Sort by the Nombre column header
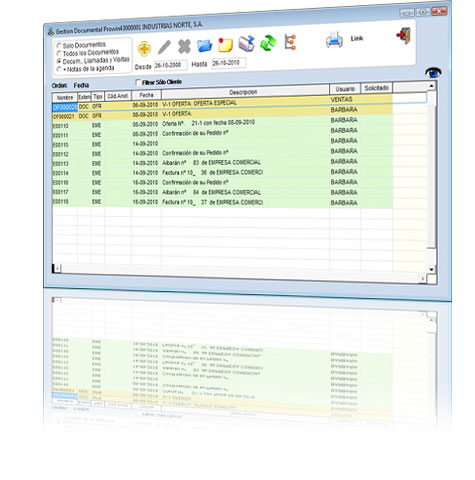Viewport: 475px width, 480px height. coord(65,97)
